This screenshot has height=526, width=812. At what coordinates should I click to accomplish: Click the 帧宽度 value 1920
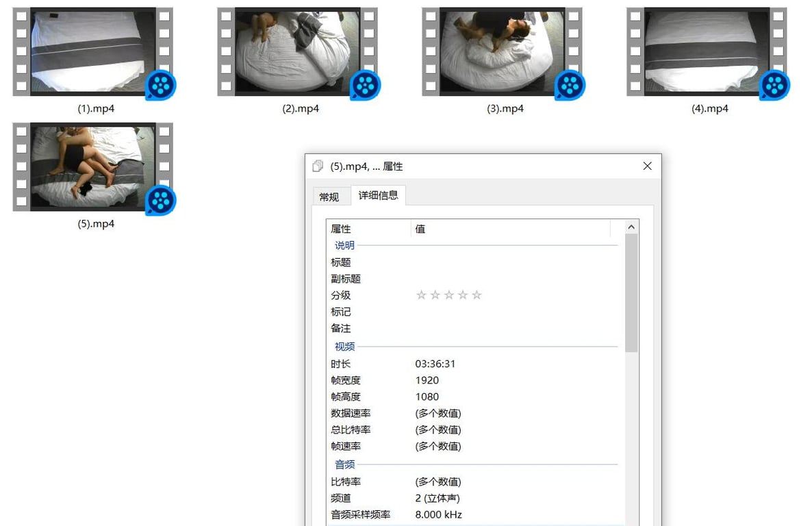tap(427, 380)
